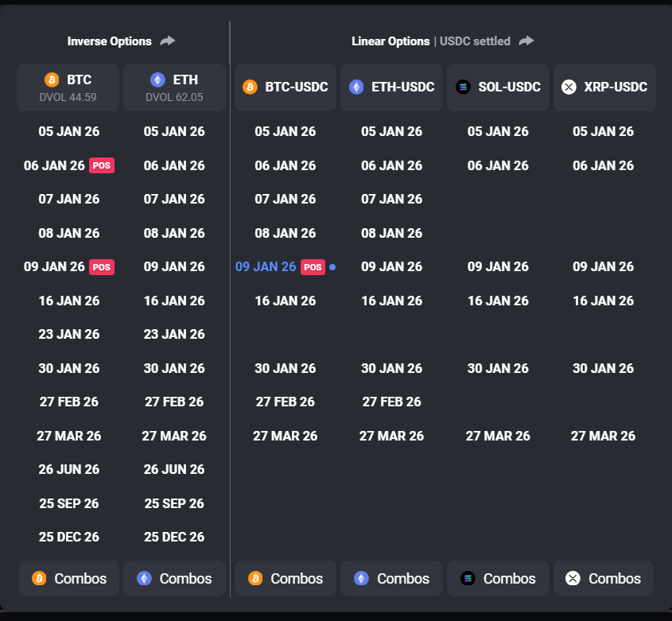Click the Inverse Options share arrow icon
This screenshot has height=621, width=672.
(x=168, y=41)
